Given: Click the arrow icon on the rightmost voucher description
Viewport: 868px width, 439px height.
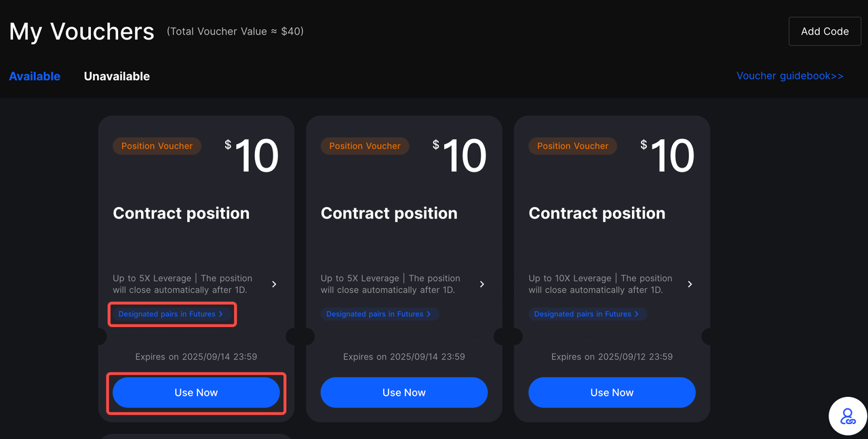Looking at the screenshot, I should (690, 284).
